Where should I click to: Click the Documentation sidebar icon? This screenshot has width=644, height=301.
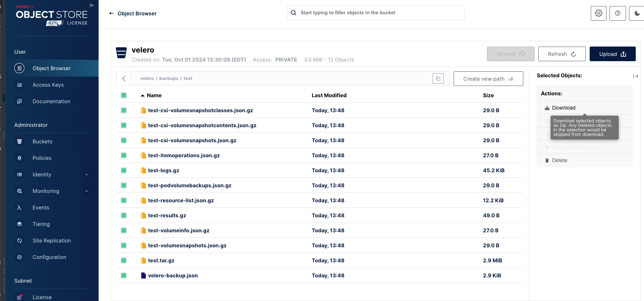click(19, 101)
